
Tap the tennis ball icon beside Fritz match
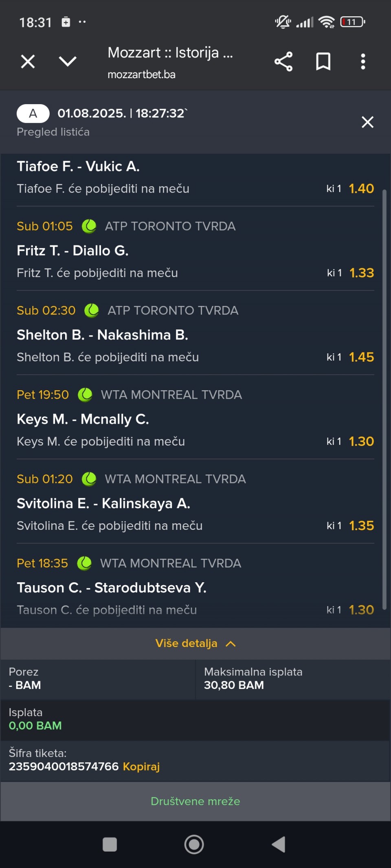89,226
